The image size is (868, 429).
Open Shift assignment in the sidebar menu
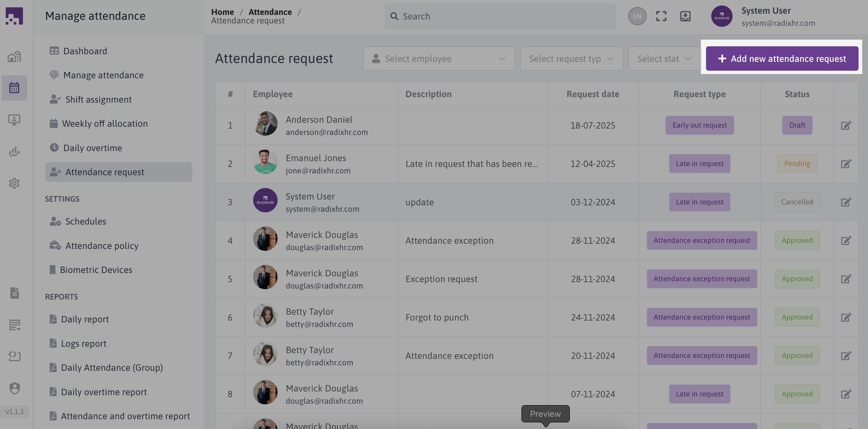coord(98,99)
